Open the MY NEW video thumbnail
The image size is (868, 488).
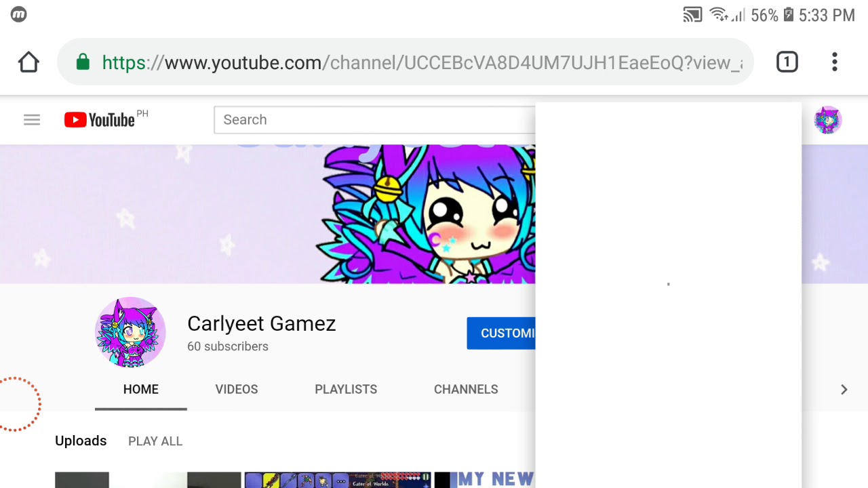pos(485,480)
